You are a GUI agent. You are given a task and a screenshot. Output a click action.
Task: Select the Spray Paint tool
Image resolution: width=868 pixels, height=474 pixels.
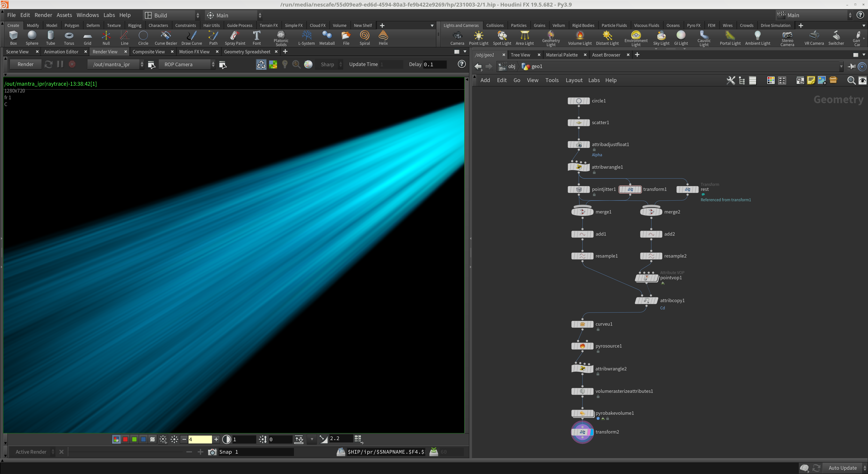click(235, 38)
